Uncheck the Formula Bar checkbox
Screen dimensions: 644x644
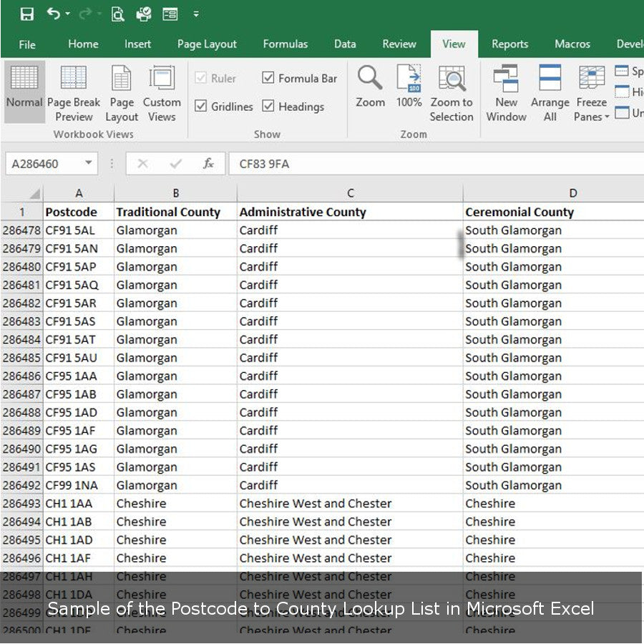(268, 78)
